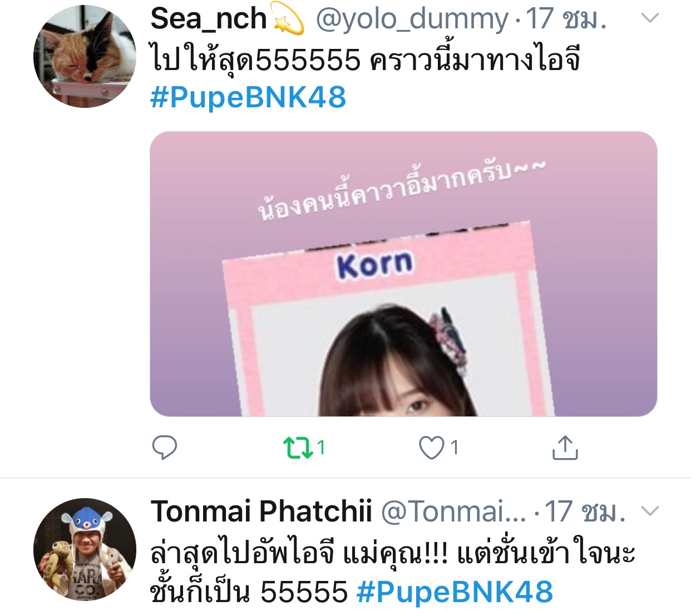The width and height of the screenshot is (691, 616).
Task: Toggle retweet on Sea_nch's tweet
Action: (x=299, y=448)
